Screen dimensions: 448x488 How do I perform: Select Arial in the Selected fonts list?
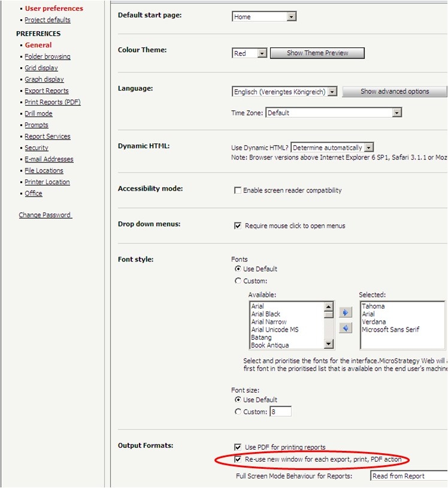coord(368,314)
